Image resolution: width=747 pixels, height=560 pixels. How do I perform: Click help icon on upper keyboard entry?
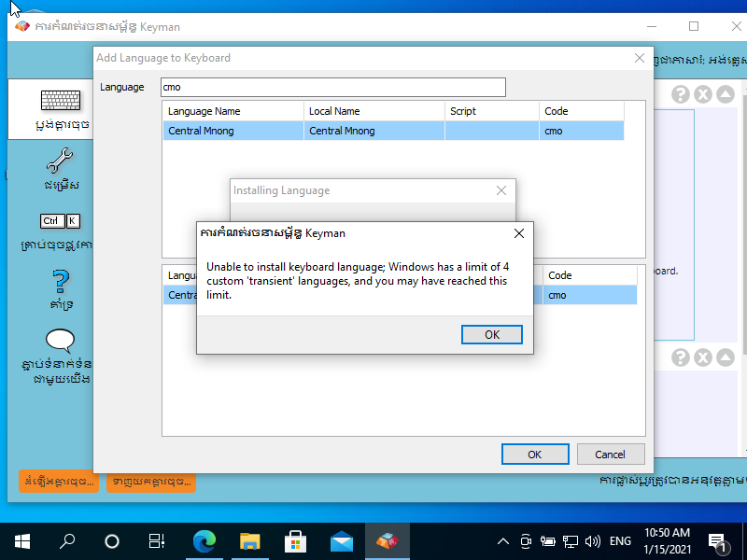pyautogui.click(x=681, y=94)
